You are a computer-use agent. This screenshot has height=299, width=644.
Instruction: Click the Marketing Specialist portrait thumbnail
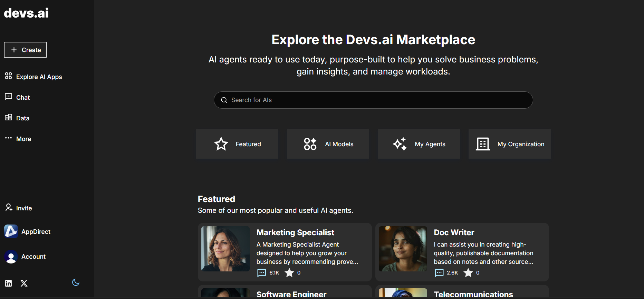(x=225, y=249)
